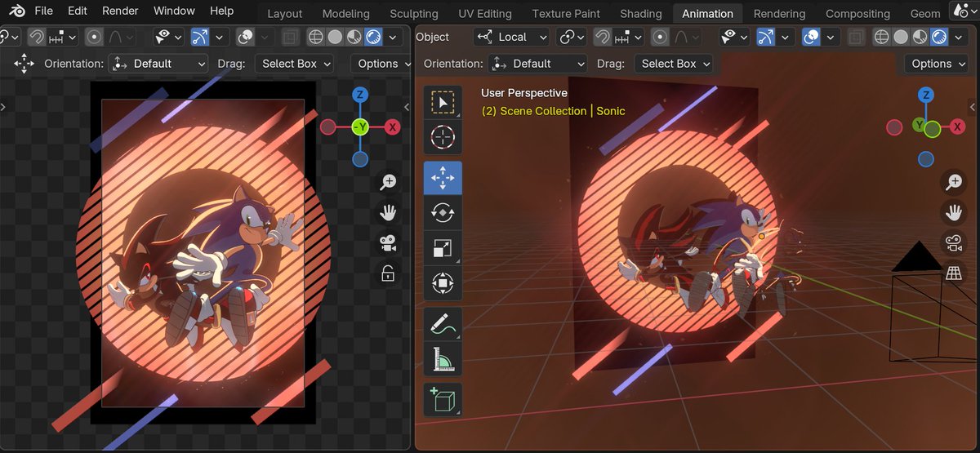Select the Select Box tool in right viewport toolbar

pyautogui.click(x=443, y=102)
